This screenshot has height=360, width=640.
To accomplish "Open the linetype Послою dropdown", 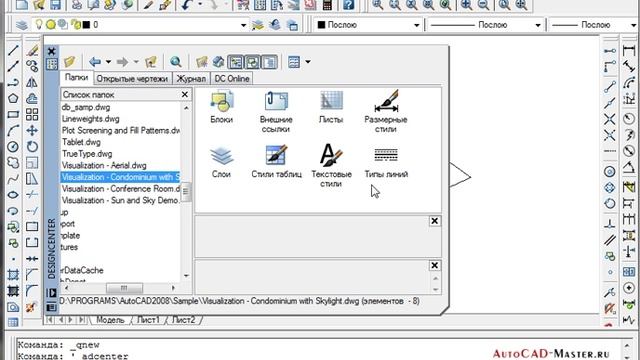I will tap(538, 25).
